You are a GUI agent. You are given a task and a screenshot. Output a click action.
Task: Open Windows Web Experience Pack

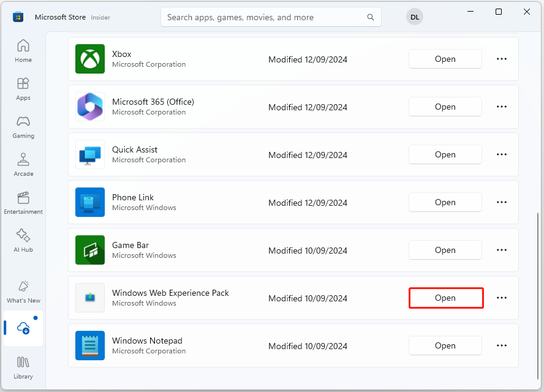coord(445,298)
